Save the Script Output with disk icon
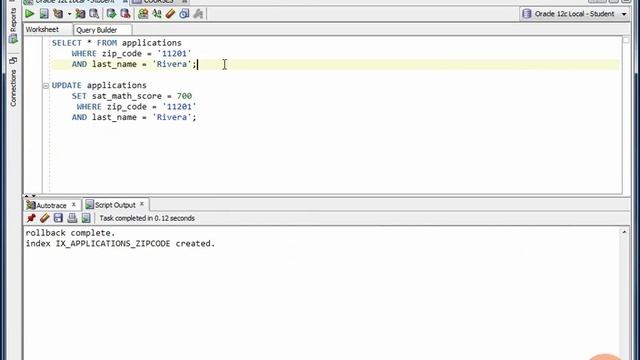 pyautogui.click(x=58, y=218)
